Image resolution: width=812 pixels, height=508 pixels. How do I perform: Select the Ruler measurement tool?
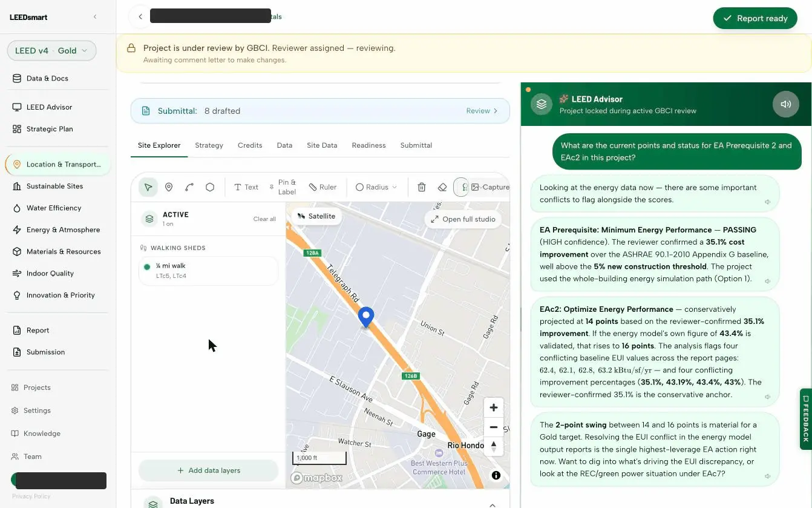click(323, 187)
